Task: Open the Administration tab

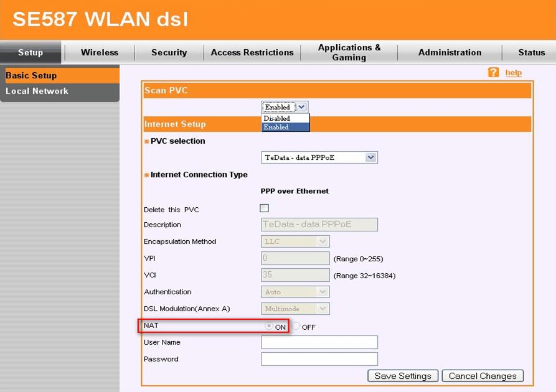Action: 450,52
